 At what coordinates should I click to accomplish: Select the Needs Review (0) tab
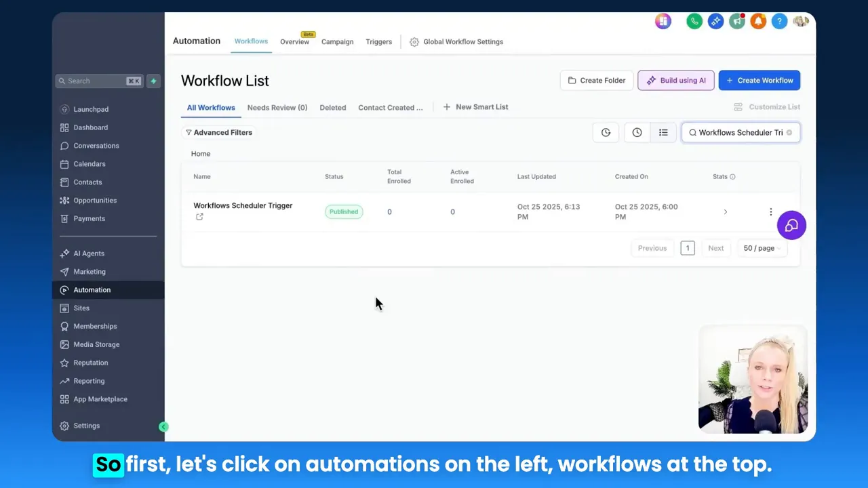click(277, 108)
